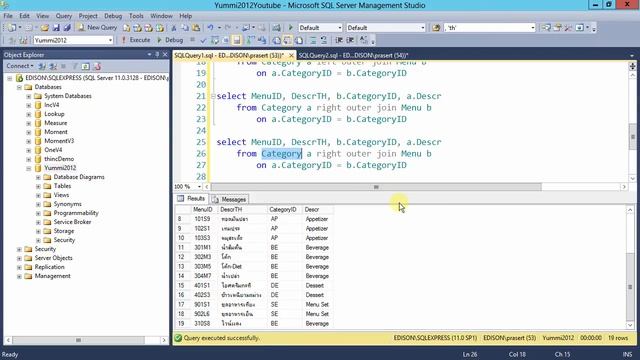Decrease indent of selected lines

point(339,40)
